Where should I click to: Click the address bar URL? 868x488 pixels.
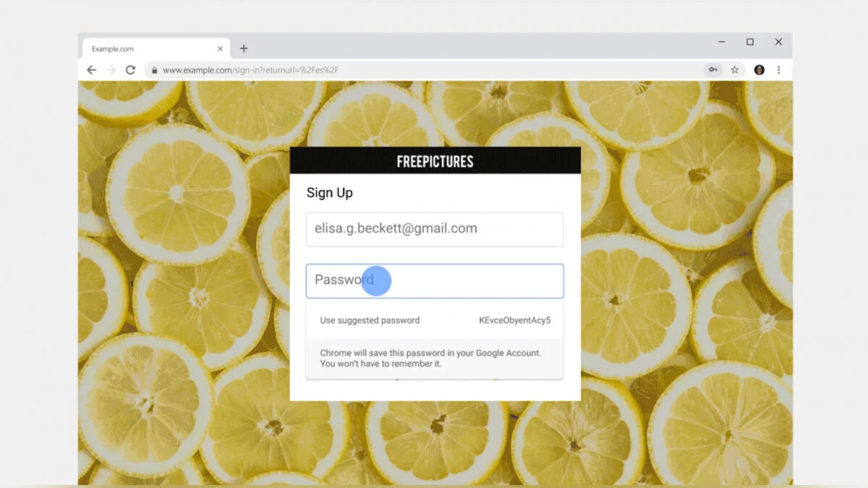tap(250, 70)
